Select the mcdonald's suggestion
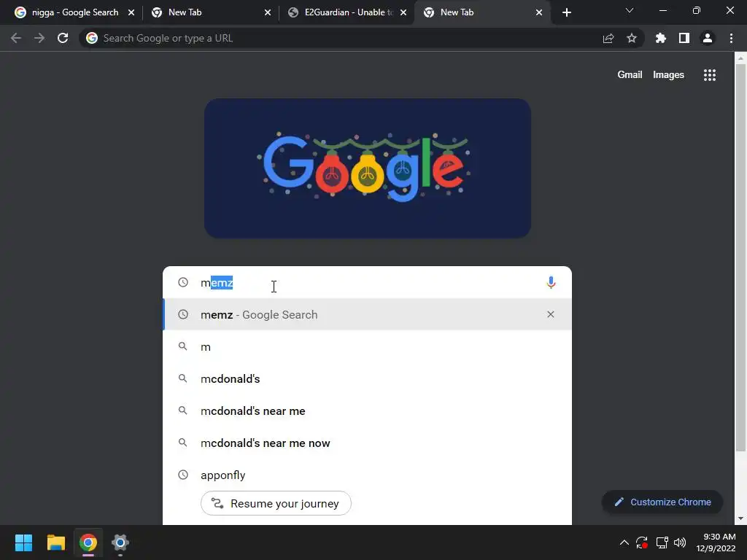Viewport: 747px width, 560px height. [x=367, y=378]
